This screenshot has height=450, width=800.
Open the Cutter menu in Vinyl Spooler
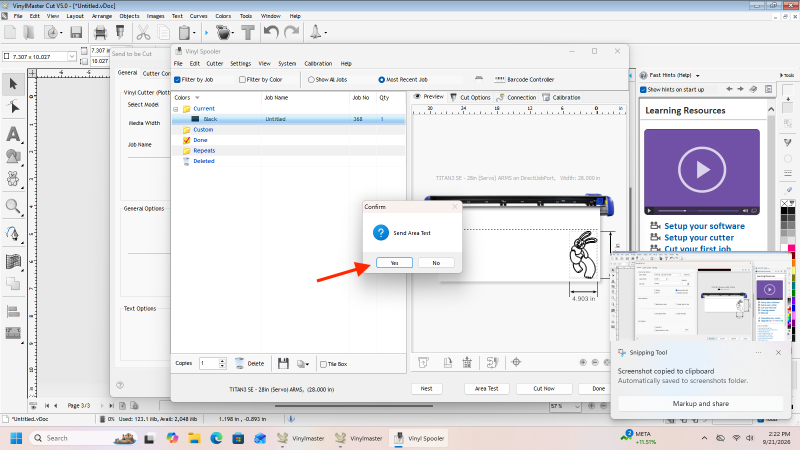[214, 64]
